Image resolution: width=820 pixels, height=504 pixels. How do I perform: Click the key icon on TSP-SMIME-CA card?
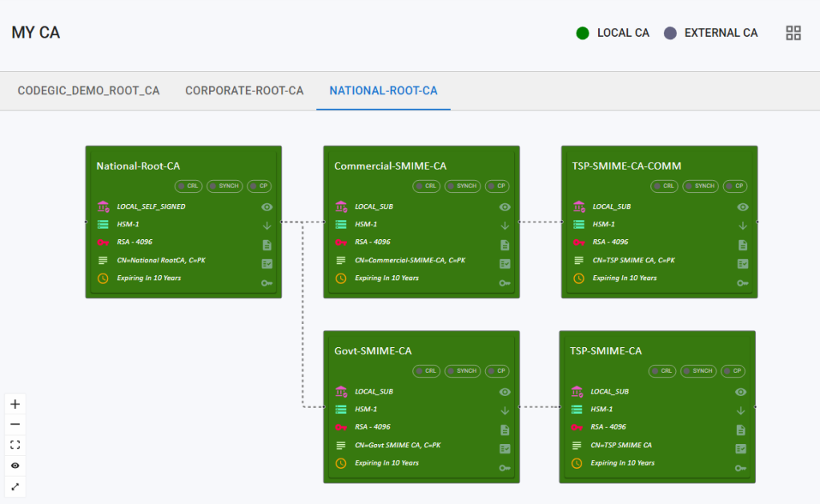(x=741, y=468)
